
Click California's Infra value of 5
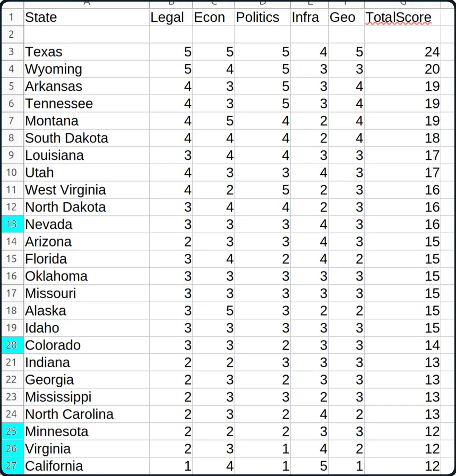pos(309,466)
